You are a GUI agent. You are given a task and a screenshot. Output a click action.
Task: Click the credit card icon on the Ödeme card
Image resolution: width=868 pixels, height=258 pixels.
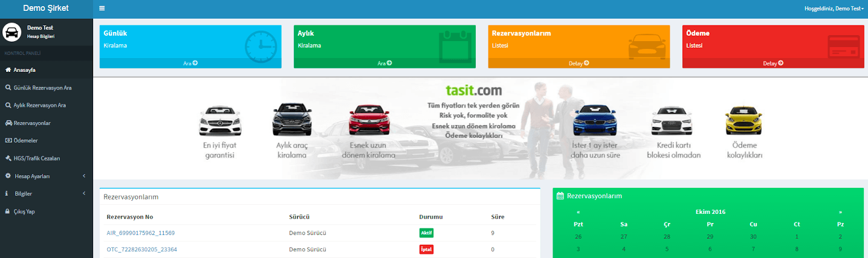tap(844, 47)
